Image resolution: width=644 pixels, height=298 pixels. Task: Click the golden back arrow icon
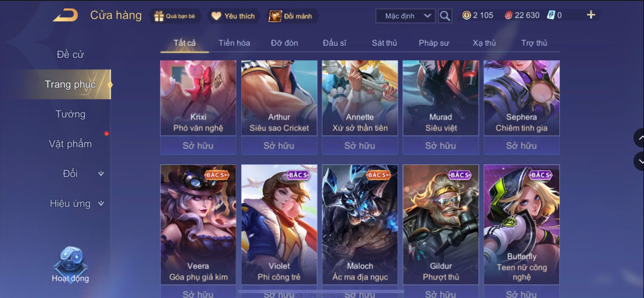pos(65,15)
